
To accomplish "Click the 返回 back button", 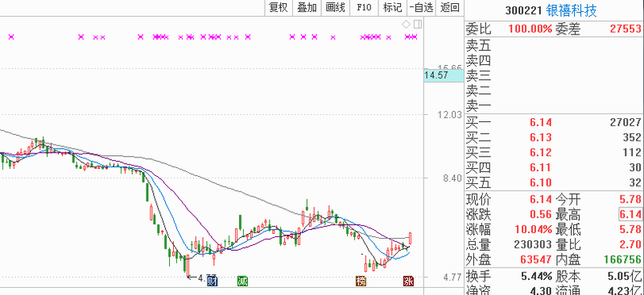I will (x=450, y=7).
